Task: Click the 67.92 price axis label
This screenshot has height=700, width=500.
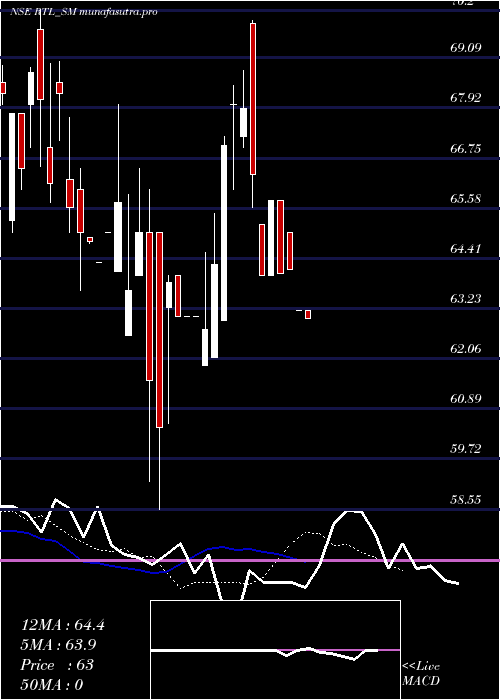Action: [x=466, y=98]
